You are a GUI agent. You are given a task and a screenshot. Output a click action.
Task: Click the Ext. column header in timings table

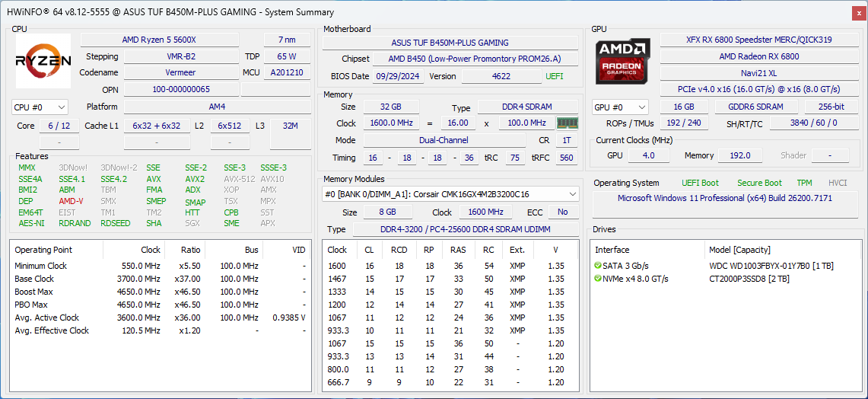517,250
